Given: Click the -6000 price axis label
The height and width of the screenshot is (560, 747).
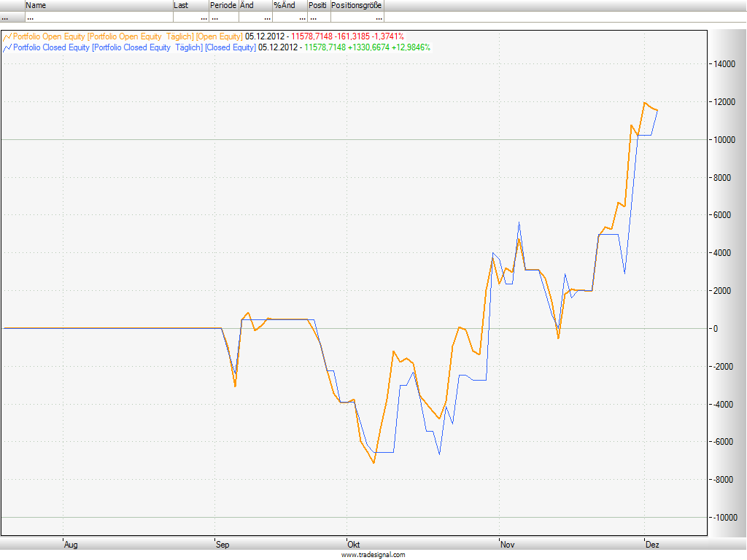Looking at the screenshot, I should 723,442.
